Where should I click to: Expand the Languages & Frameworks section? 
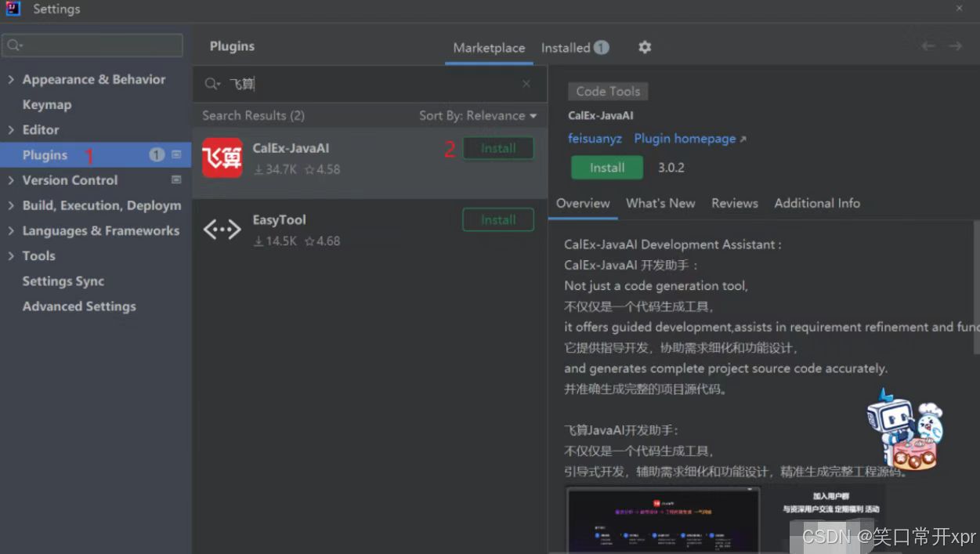coord(11,230)
